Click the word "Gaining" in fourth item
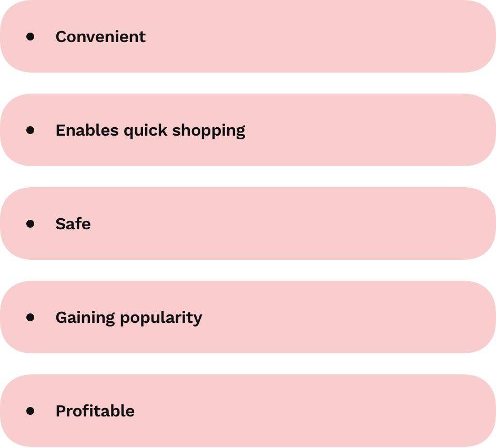Viewport: 496px width, 448px height. point(85,318)
